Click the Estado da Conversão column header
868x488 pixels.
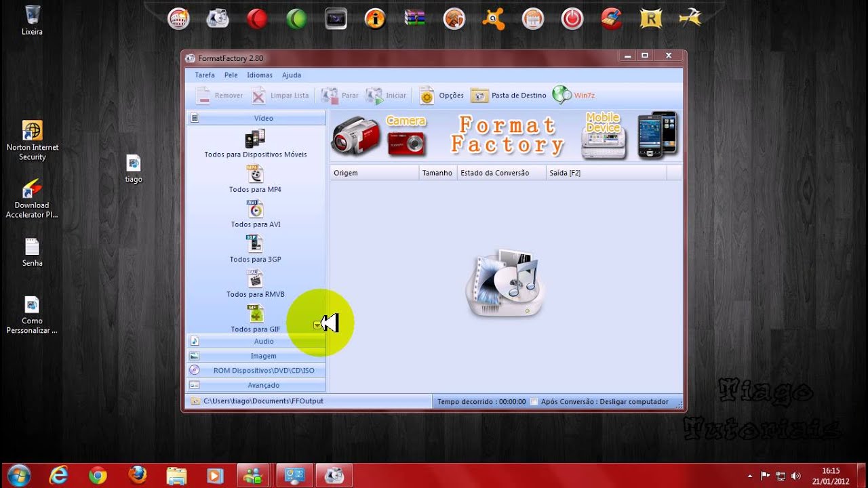502,173
